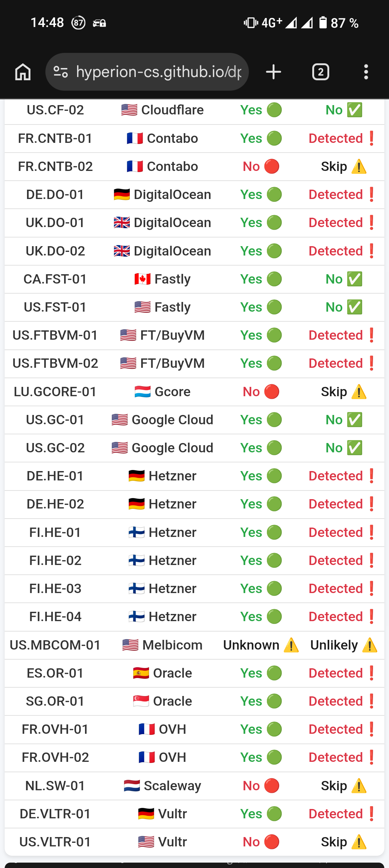Screen dimensions: 389x868
Task: Tap the Unknown warning icon for Melbicom
Action: (x=291, y=645)
